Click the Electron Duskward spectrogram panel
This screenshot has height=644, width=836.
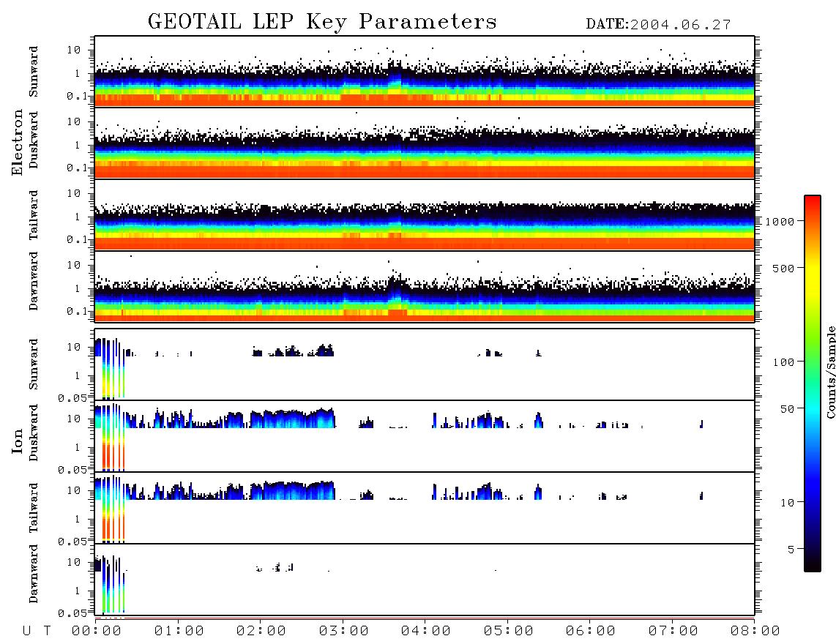pyautogui.click(x=425, y=143)
